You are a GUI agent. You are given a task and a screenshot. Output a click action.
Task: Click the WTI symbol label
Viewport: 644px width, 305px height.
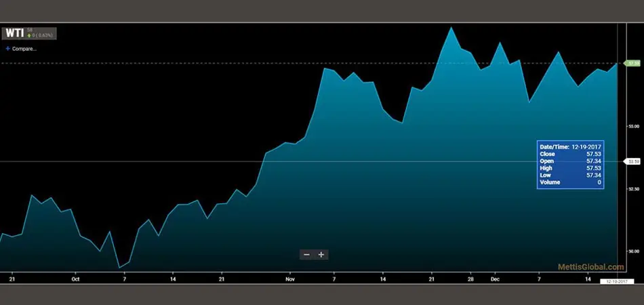(15, 33)
